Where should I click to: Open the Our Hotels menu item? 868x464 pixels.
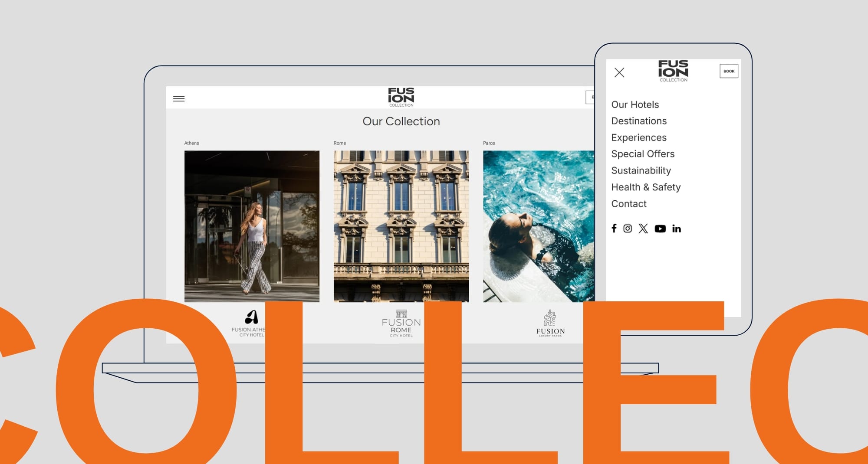pos(635,105)
